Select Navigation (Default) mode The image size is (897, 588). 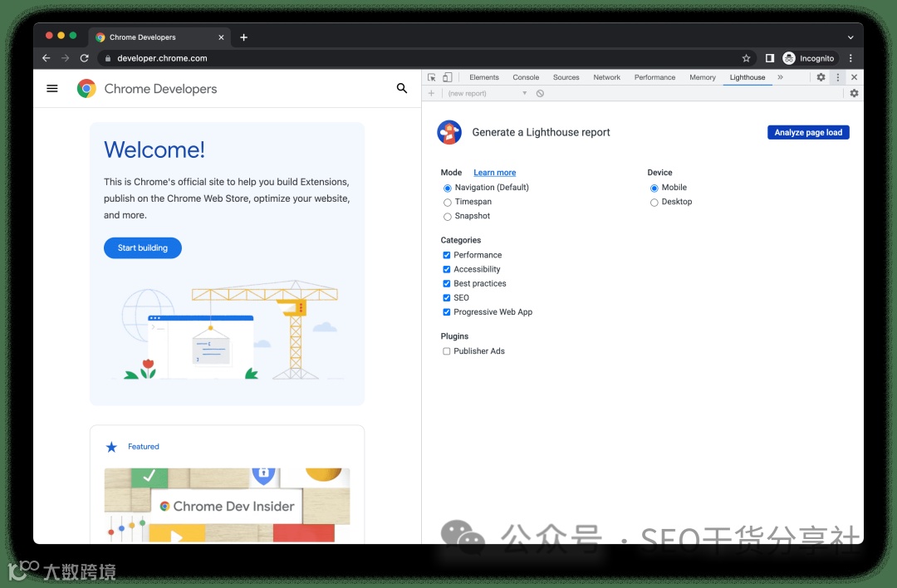(448, 188)
